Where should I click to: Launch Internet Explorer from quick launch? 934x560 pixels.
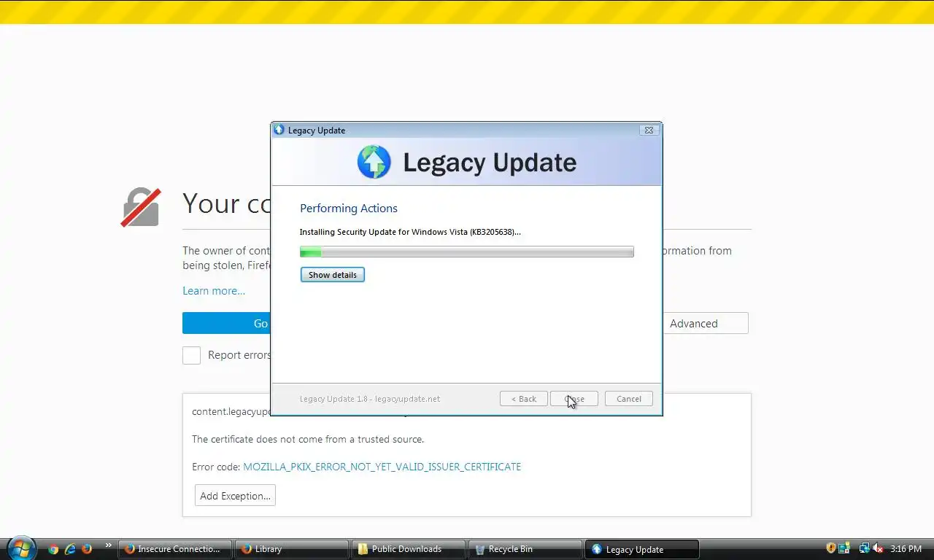[x=70, y=549]
